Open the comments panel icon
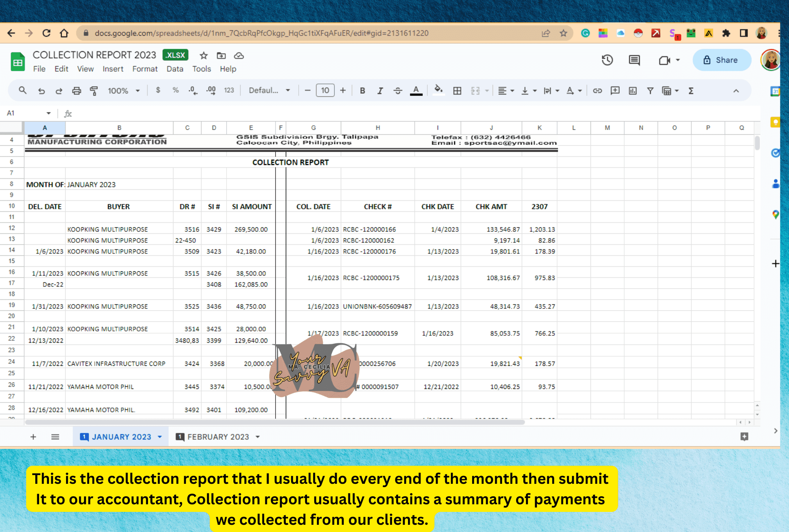The image size is (789, 532). 634,60
